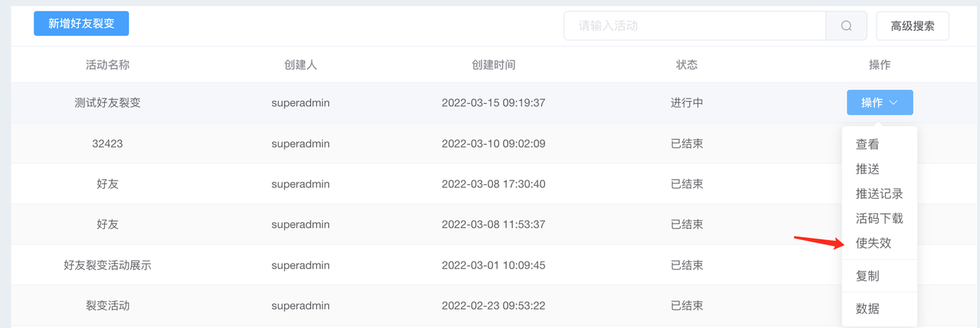
Task: Click the 裂变活动 row name
Action: [108, 306]
